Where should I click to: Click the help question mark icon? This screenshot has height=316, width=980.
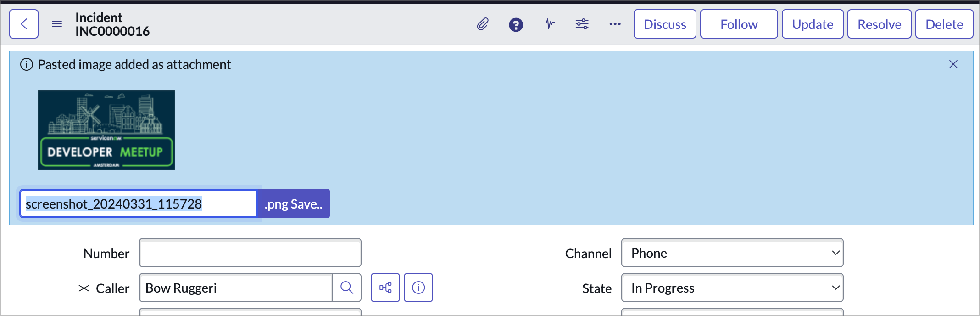point(516,24)
